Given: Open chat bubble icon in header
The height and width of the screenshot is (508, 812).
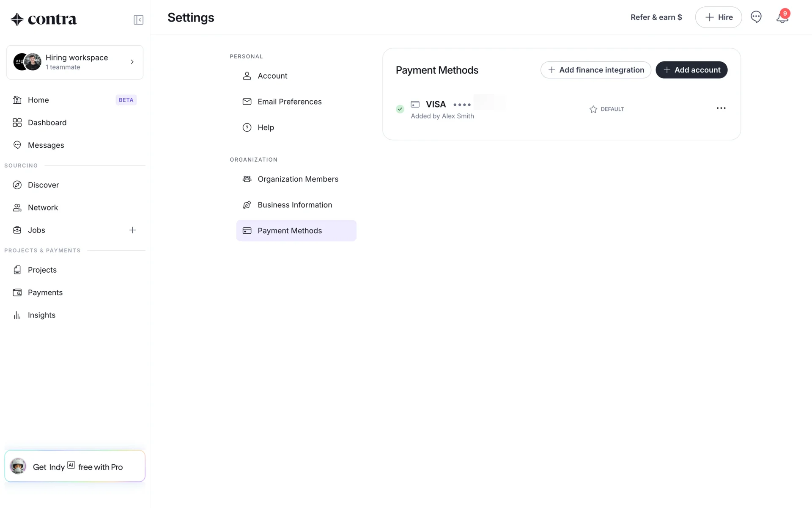Looking at the screenshot, I should pyautogui.click(x=756, y=17).
